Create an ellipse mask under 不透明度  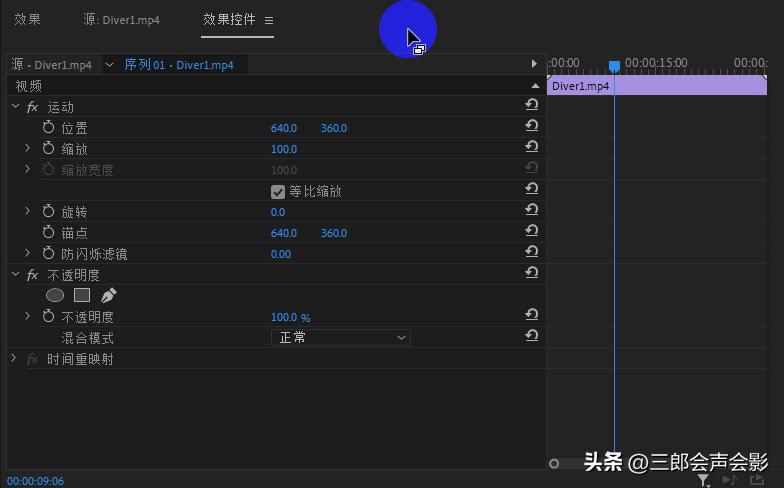click(x=55, y=296)
